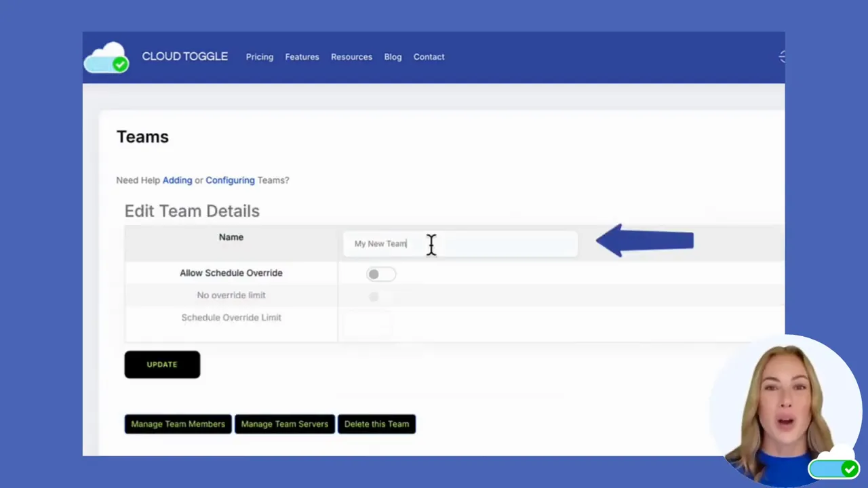Click Delete this Team
The width and height of the screenshot is (868, 488).
pos(376,424)
